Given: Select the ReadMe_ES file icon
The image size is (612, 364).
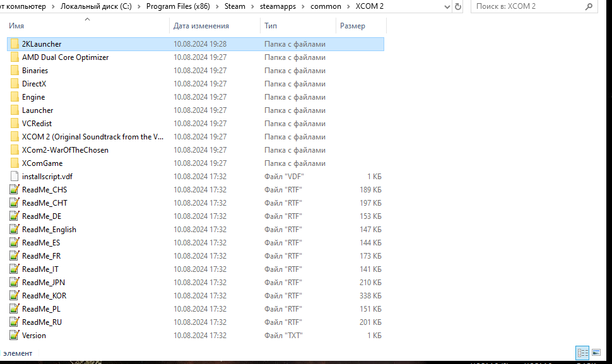Looking at the screenshot, I should coord(15,243).
